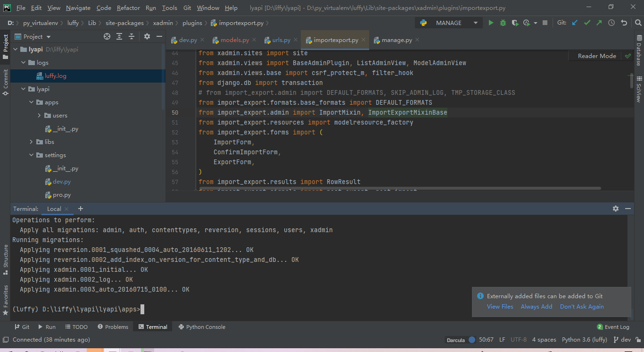Image resolution: width=644 pixels, height=352 pixels.
Task: Open the SciView tool window on the right
Action: [x=639, y=89]
